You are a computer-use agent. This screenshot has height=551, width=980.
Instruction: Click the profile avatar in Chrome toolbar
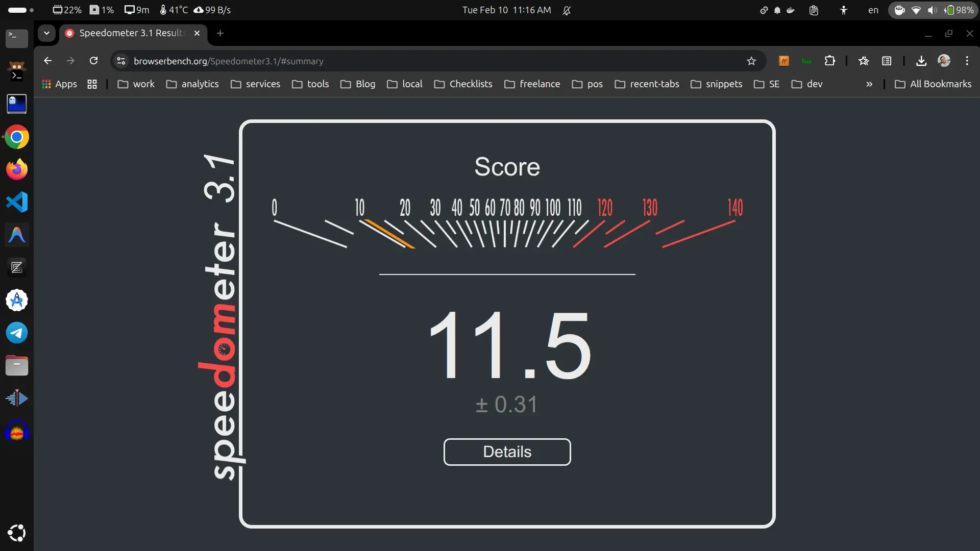pyautogui.click(x=944, y=61)
